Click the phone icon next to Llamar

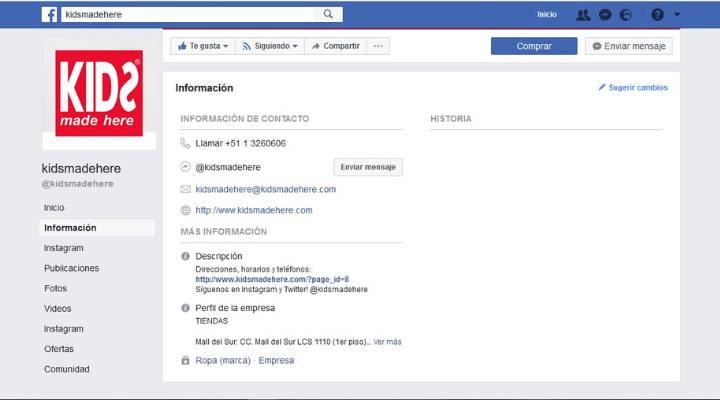tap(185, 143)
